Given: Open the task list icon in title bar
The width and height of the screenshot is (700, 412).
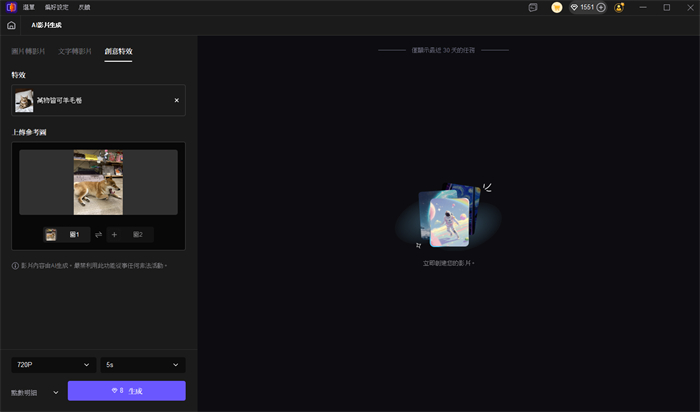Looking at the screenshot, I should pos(533,7).
